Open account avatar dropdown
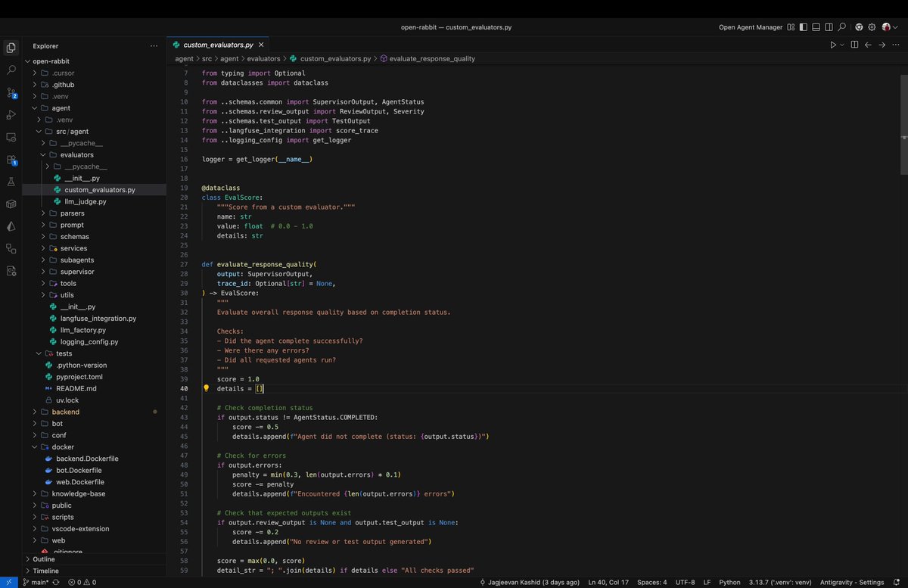This screenshot has width=908, height=588. pyautogui.click(x=888, y=27)
